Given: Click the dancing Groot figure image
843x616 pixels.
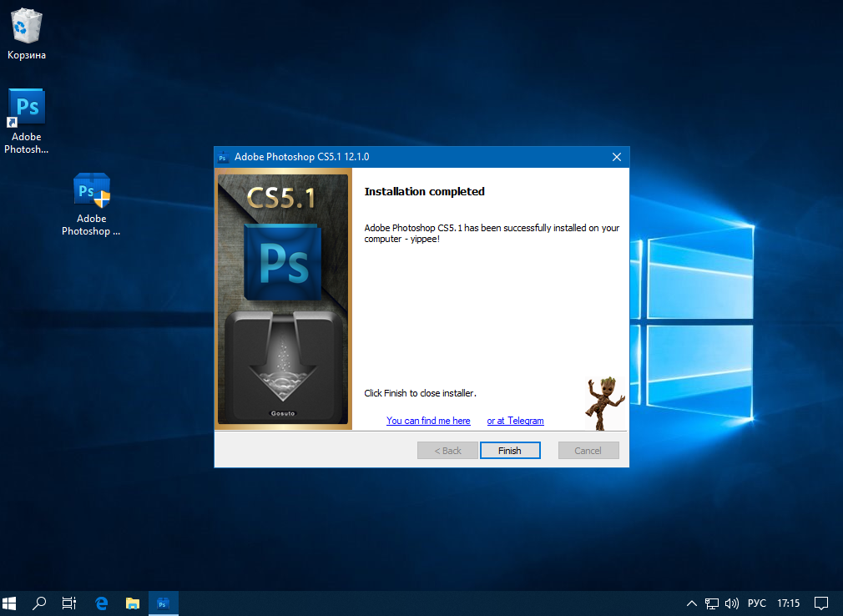Looking at the screenshot, I should pyautogui.click(x=605, y=403).
